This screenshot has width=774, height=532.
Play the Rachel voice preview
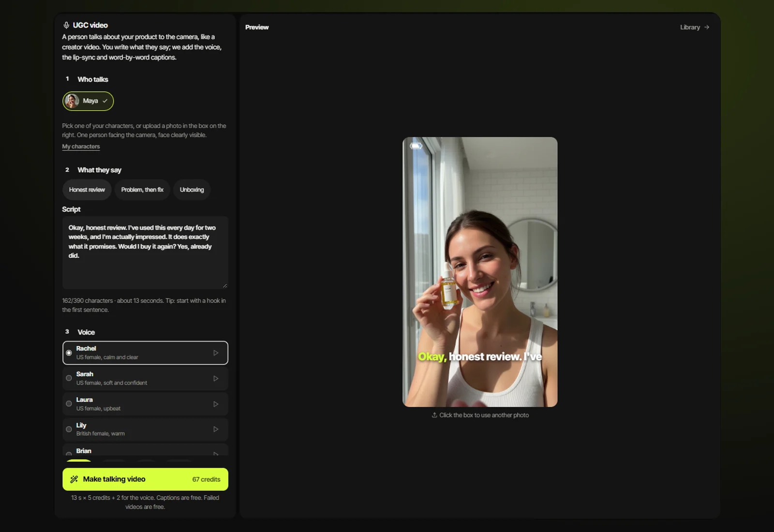point(216,353)
